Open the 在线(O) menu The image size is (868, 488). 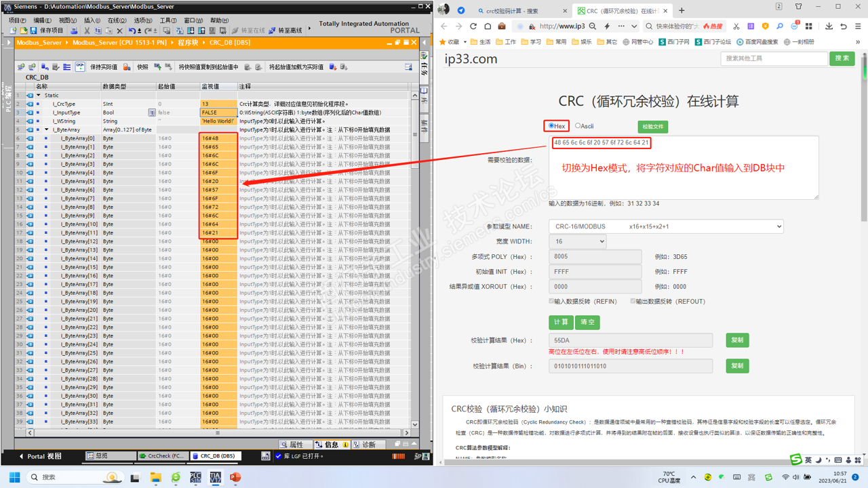point(117,20)
